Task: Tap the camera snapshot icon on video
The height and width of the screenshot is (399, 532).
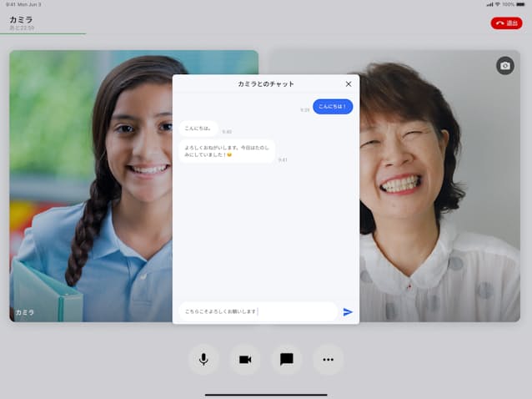Action: [504, 66]
